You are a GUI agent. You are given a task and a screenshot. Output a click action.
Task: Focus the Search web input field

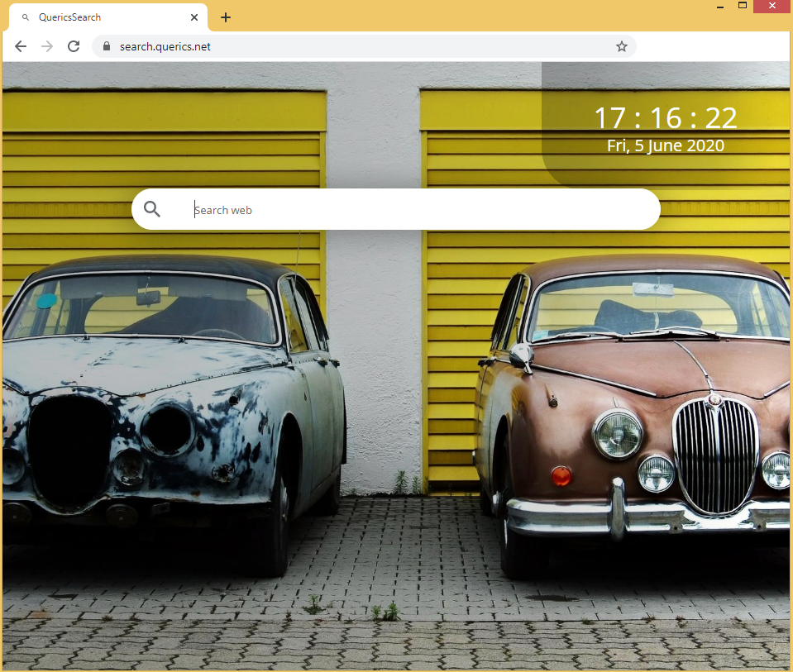coord(413,210)
